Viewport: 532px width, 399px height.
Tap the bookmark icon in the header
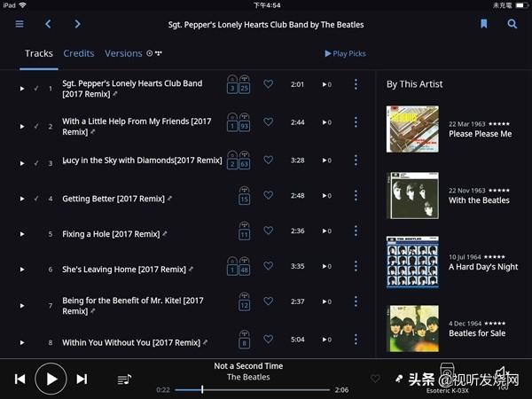[483, 24]
